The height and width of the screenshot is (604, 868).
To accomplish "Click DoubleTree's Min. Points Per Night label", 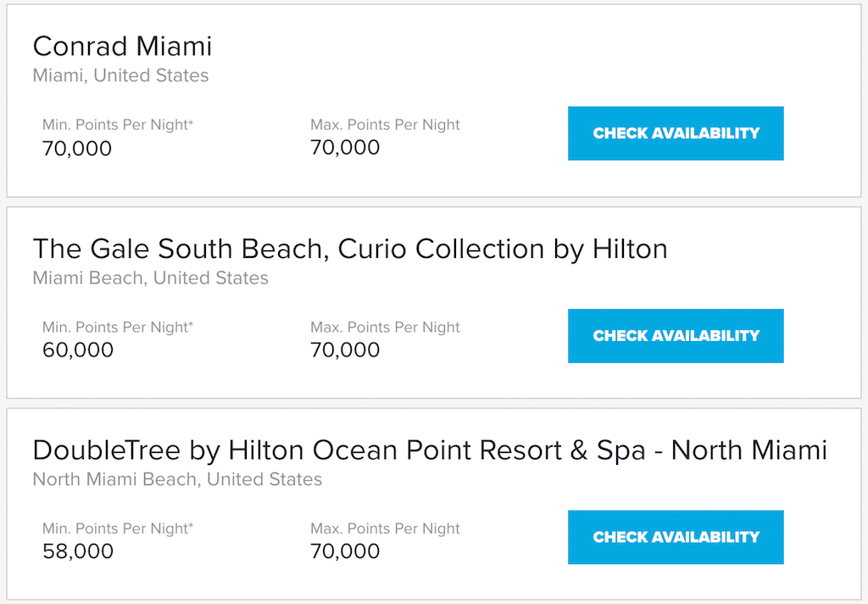I will click(x=118, y=528).
